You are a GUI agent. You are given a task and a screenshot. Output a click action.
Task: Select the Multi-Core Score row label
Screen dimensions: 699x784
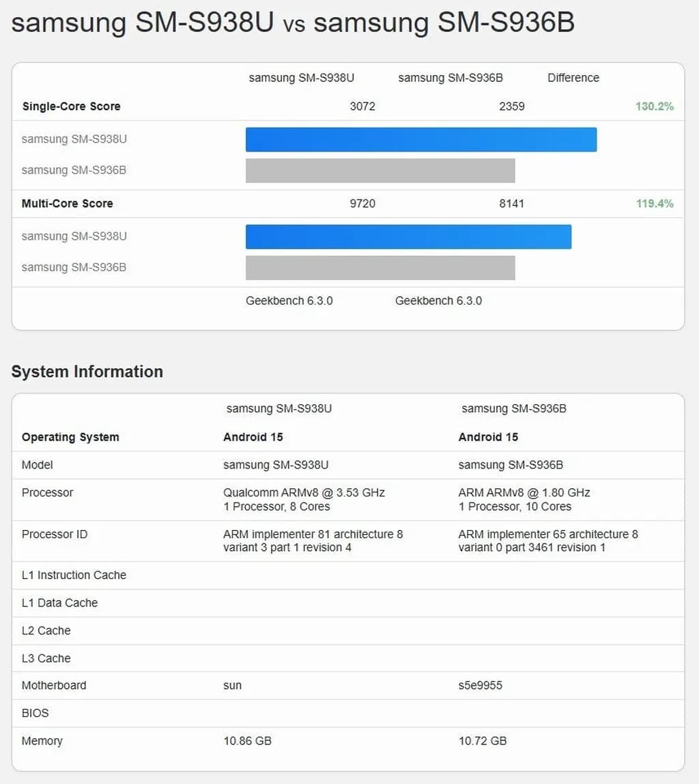click(x=67, y=204)
